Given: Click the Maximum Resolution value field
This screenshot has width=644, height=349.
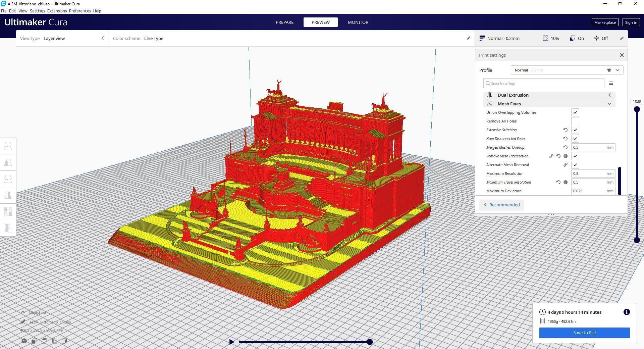Looking at the screenshot, I should [x=593, y=173].
